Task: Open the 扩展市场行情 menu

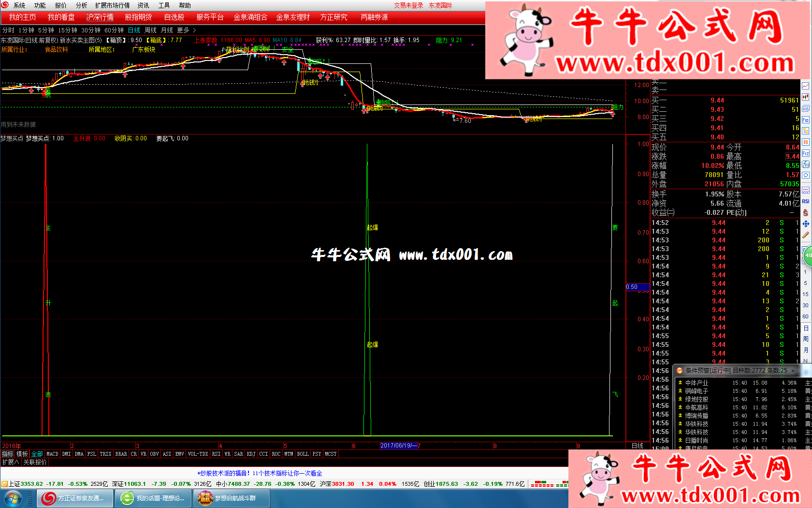Action: [x=113, y=5]
